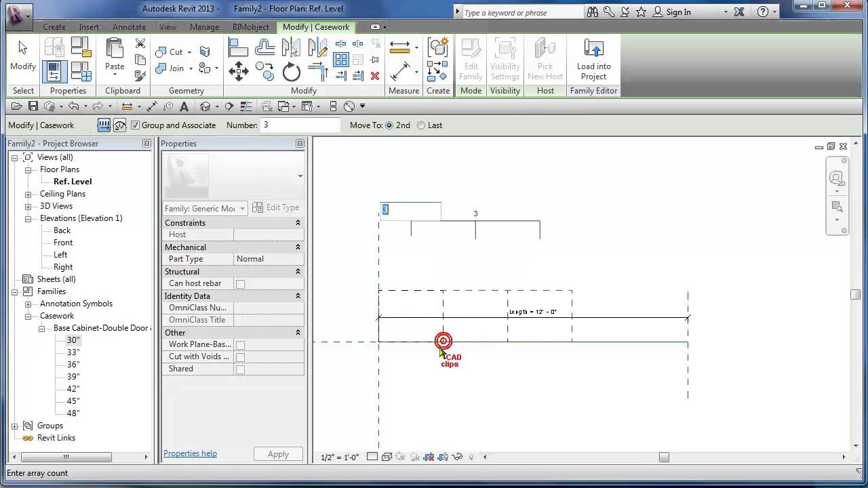Switch to the Manage ribbon tab
Viewport: 868px width, 488px height.
point(204,27)
